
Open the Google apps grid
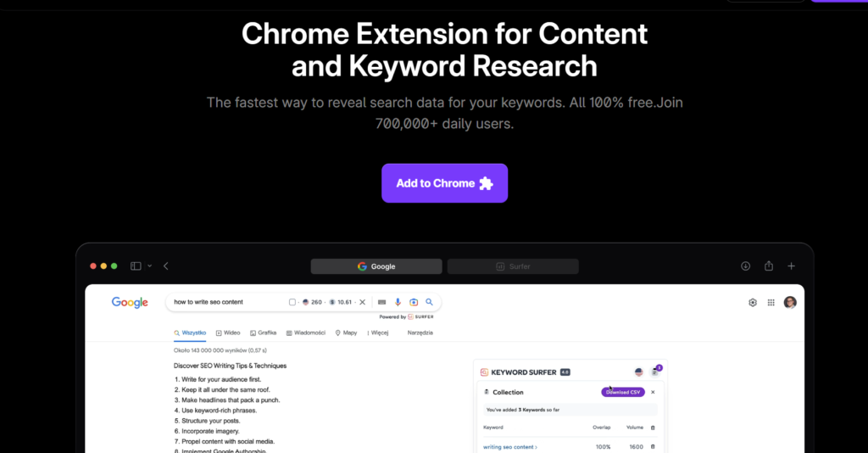[x=771, y=302]
